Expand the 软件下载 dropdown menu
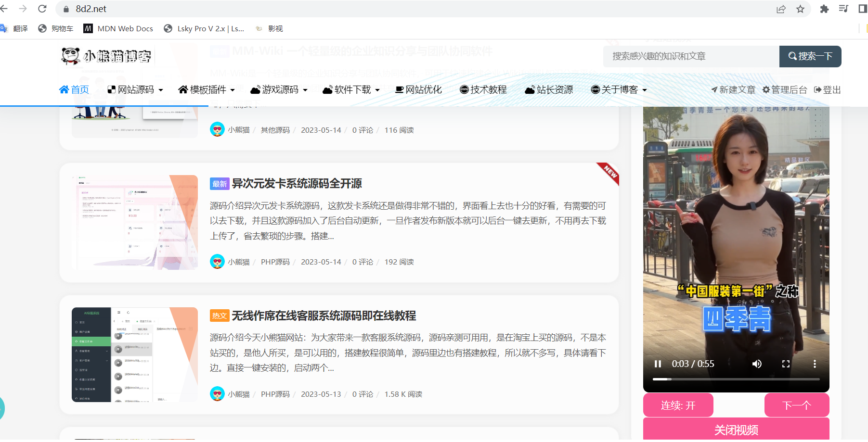The height and width of the screenshot is (442, 868). (351, 89)
